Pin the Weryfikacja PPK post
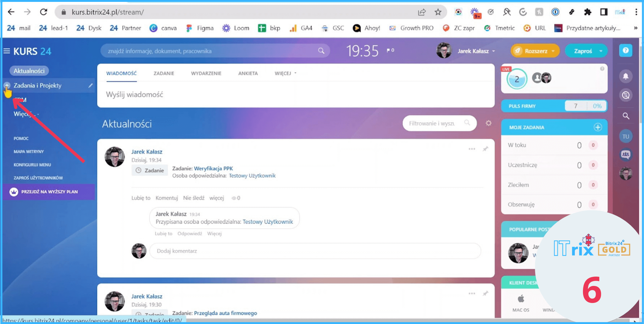This screenshot has height=324, width=644. pos(486,149)
